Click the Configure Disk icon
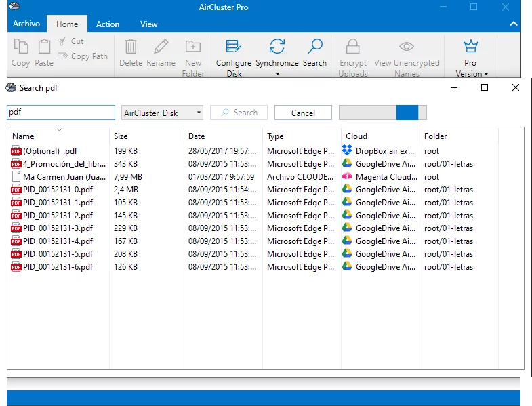The height and width of the screenshot is (406, 532). point(234,47)
